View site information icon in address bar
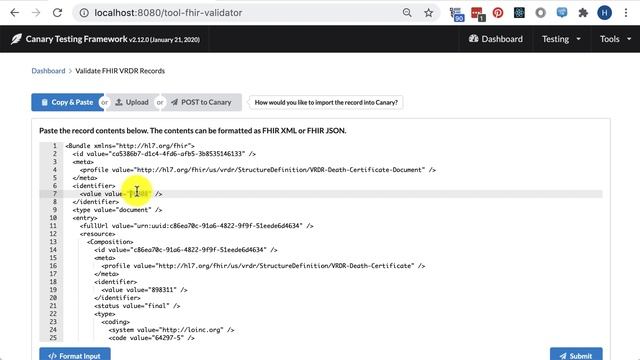This screenshot has height=360, width=640. (x=84, y=13)
